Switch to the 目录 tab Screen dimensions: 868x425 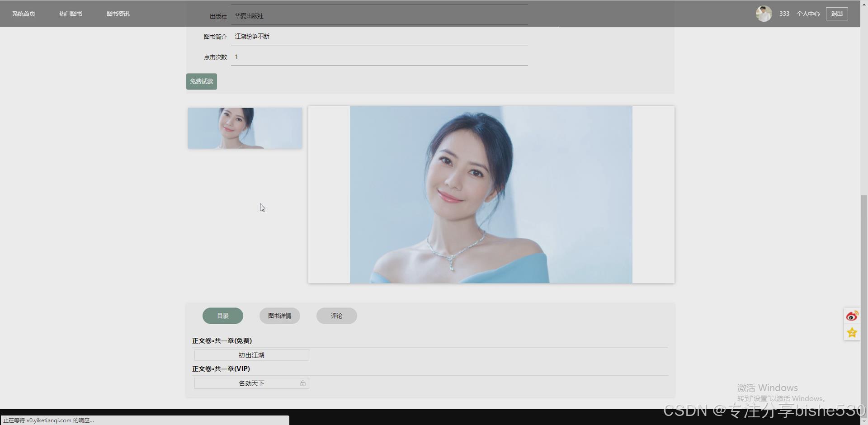point(223,316)
